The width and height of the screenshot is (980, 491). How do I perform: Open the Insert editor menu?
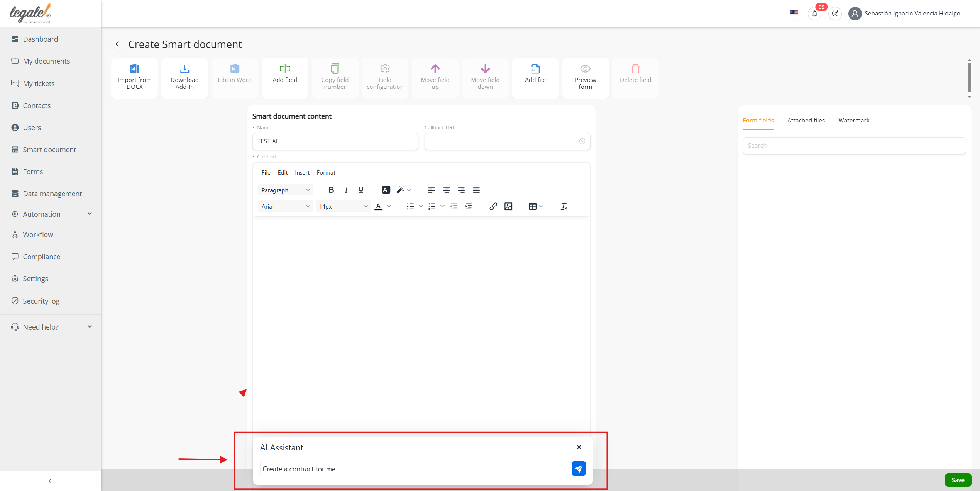(x=302, y=173)
